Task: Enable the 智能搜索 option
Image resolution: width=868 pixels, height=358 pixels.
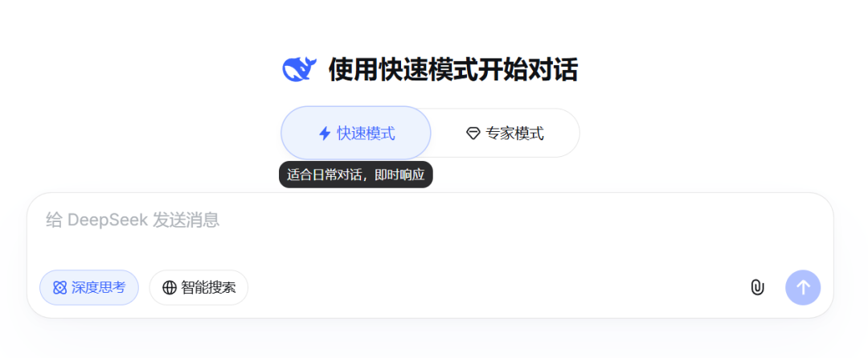Action: point(199,288)
